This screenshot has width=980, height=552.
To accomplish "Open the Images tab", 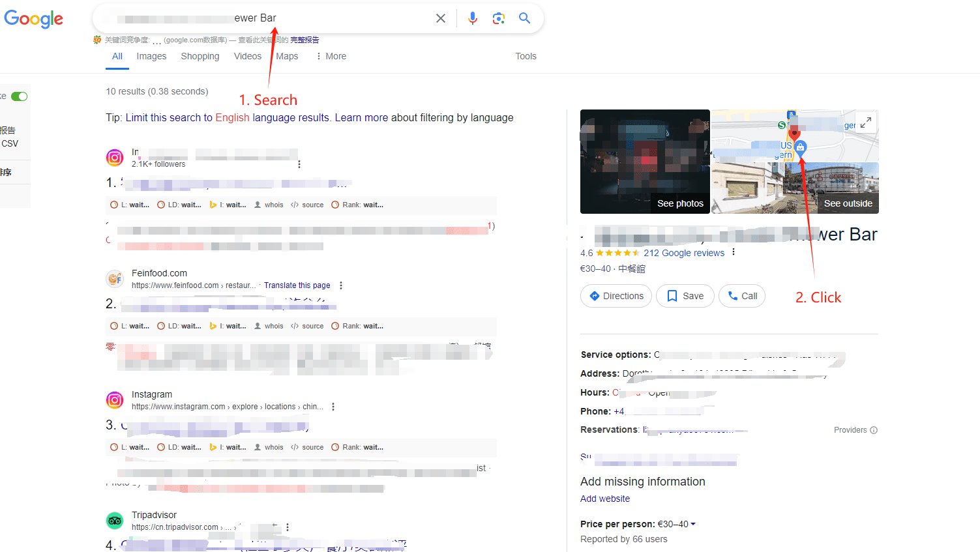I will coord(151,56).
